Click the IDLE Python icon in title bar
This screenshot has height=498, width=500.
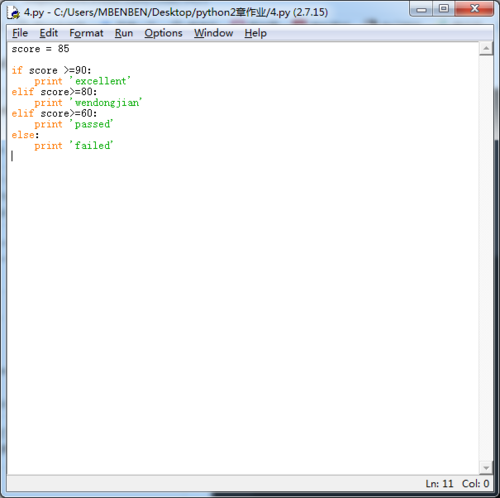[x=14, y=13]
